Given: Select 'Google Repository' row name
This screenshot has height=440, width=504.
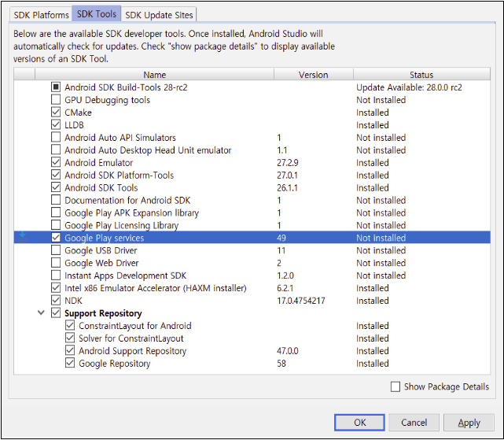Looking at the screenshot, I should [x=115, y=364].
